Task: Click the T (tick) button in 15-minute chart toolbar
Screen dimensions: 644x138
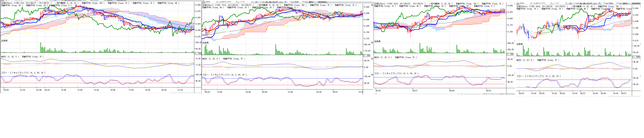Action: coord(281,2)
